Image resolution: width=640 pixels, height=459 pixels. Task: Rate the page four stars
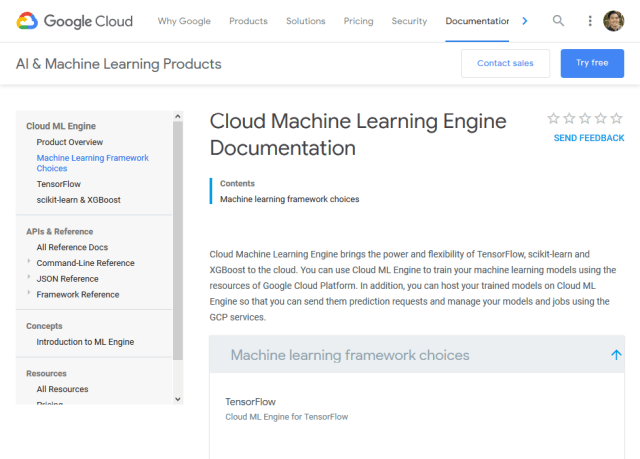[600, 118]
